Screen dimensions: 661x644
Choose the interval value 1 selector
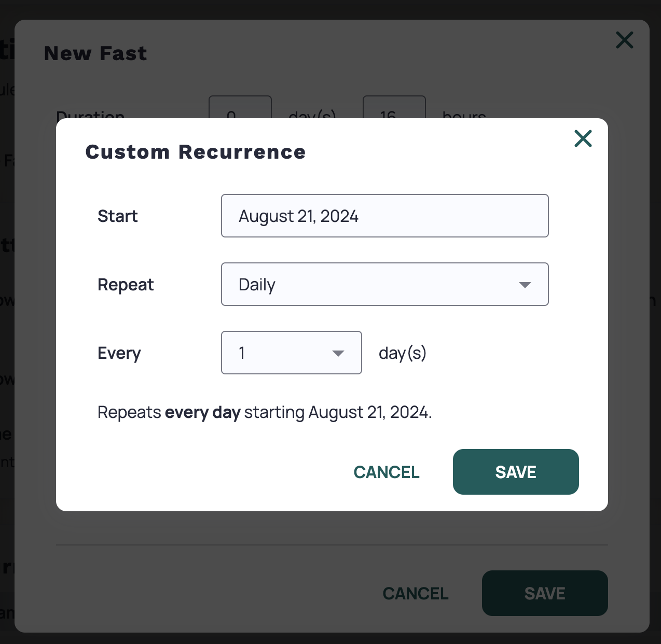(x=291, y=353)
